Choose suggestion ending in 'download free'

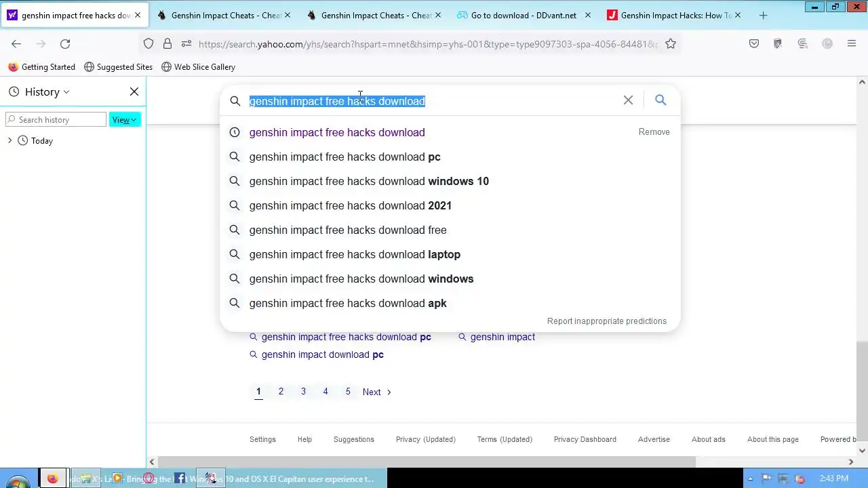[450, 230]
